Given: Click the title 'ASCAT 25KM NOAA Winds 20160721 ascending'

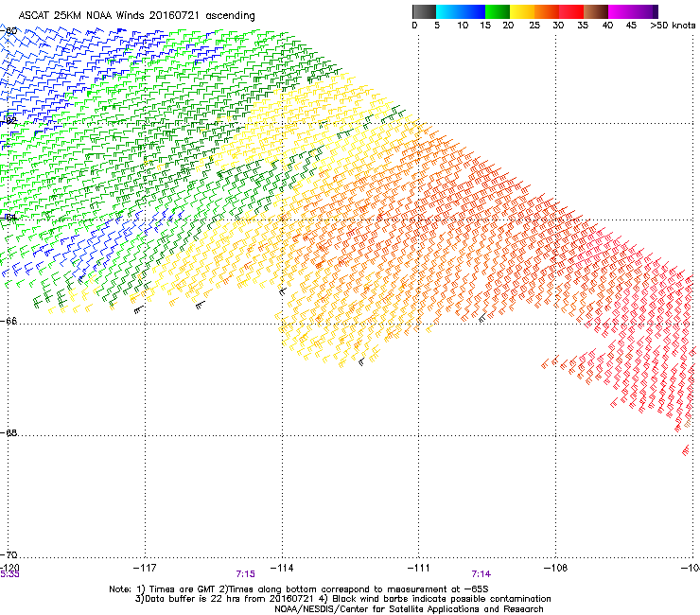Looking at the screenshot, I should [136, 16].
